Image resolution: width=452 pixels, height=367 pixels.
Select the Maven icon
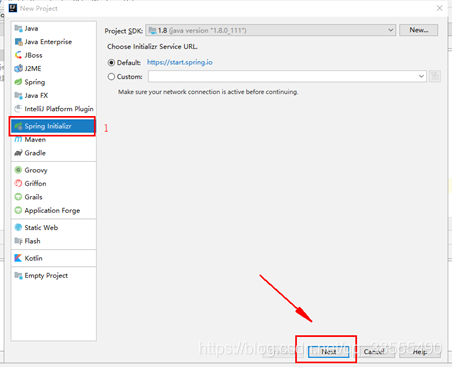tap(18, 140)
